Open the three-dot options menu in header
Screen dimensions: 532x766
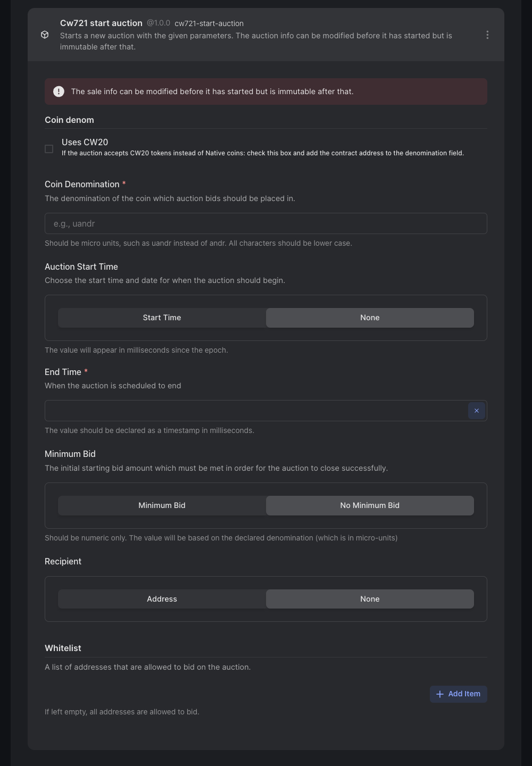487,35
